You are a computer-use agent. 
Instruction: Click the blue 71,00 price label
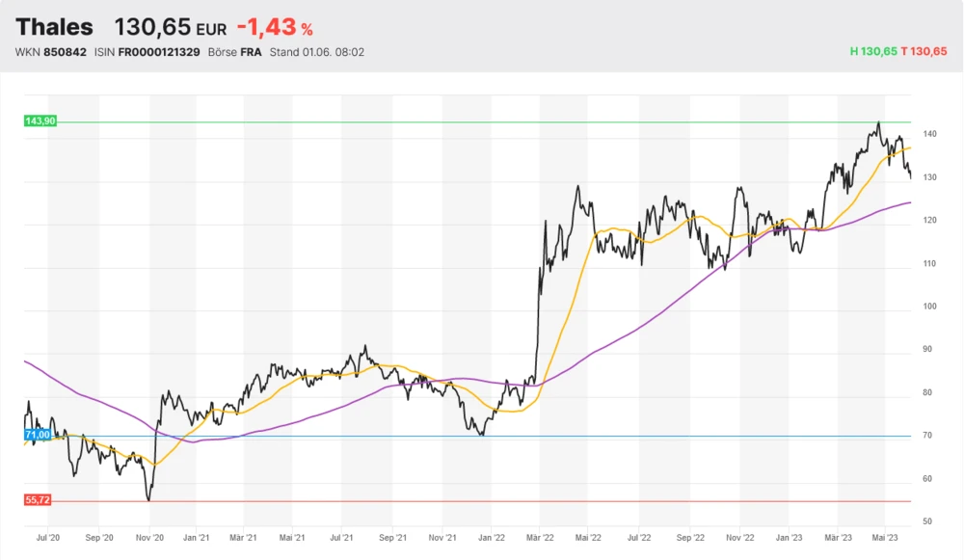(38, 436)
